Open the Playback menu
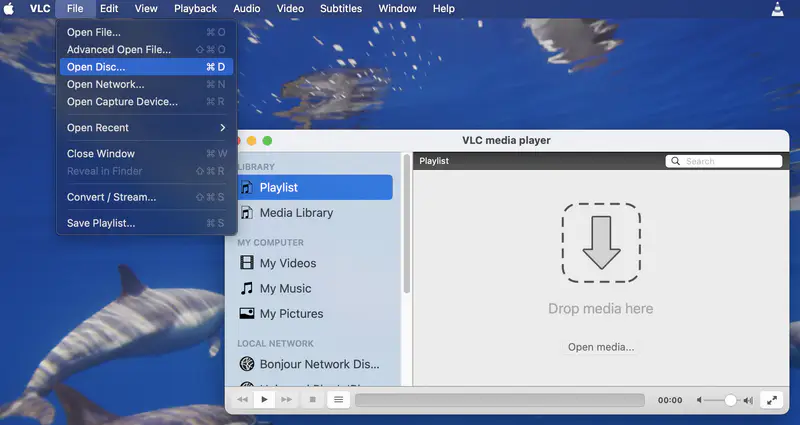This screenshot has height=425, width=800. 195,9
